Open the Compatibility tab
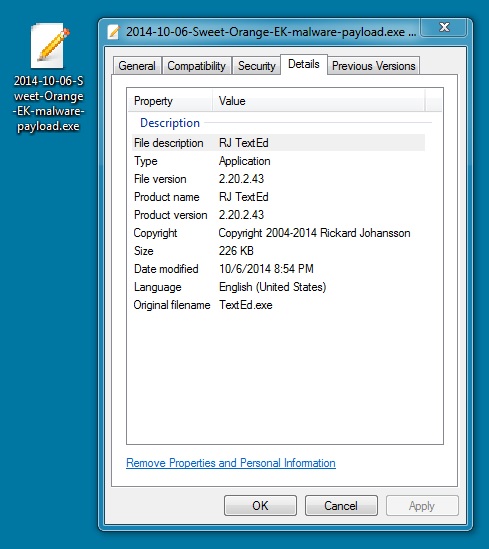Screen dimensions: 489x549 [x=197, y=66]
